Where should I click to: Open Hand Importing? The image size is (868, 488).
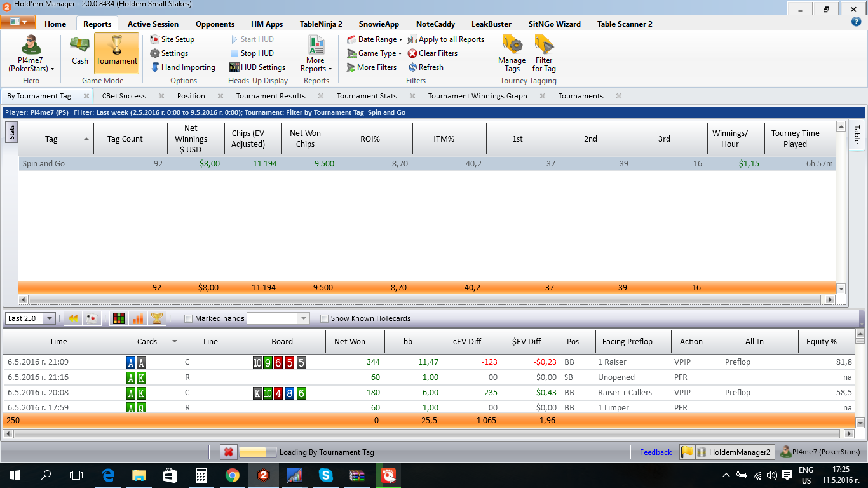[x=182, y=67]
